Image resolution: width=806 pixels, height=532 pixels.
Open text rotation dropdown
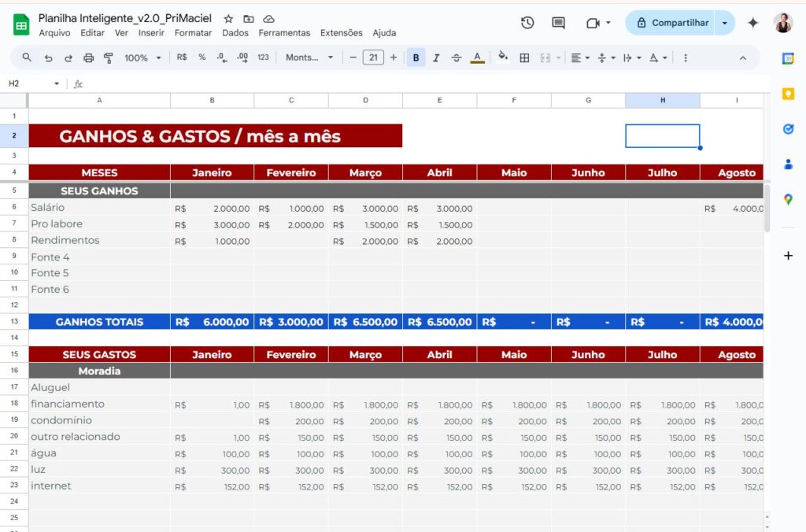pyautogui.click(x=658, y=58)
